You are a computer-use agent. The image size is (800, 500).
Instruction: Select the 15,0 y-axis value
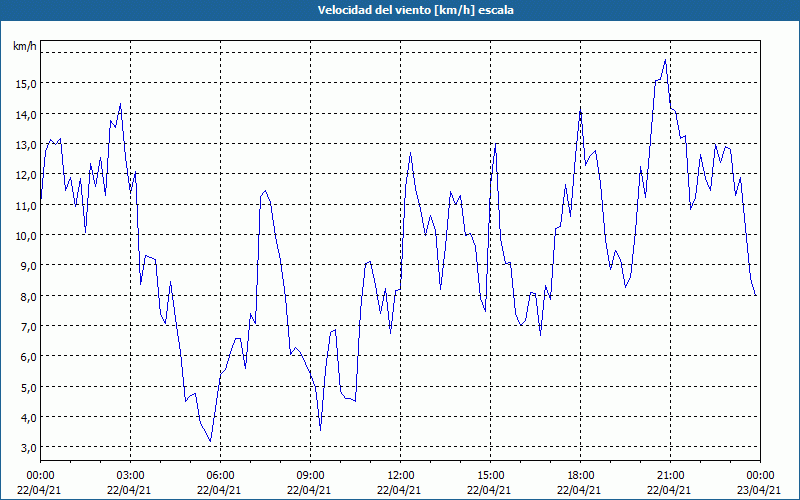pyautogui.click(x=26, y=84)
